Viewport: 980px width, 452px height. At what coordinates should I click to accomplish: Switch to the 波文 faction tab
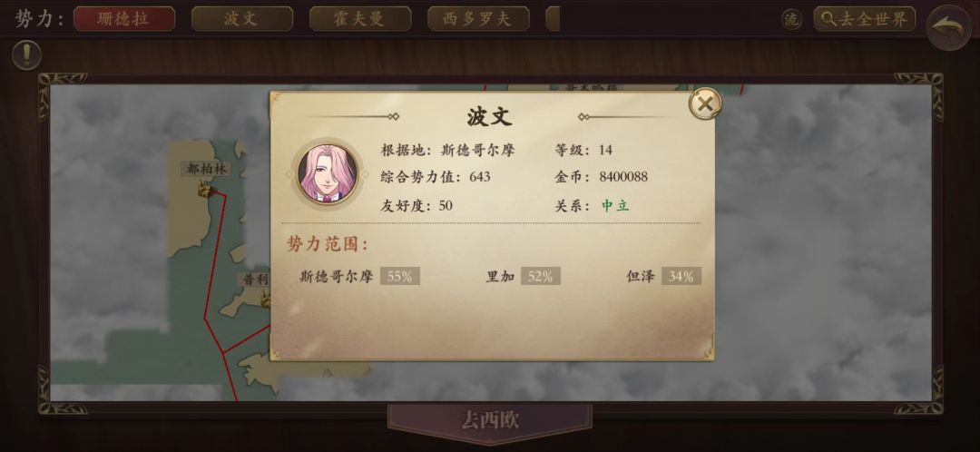click(x=242, y=19)
